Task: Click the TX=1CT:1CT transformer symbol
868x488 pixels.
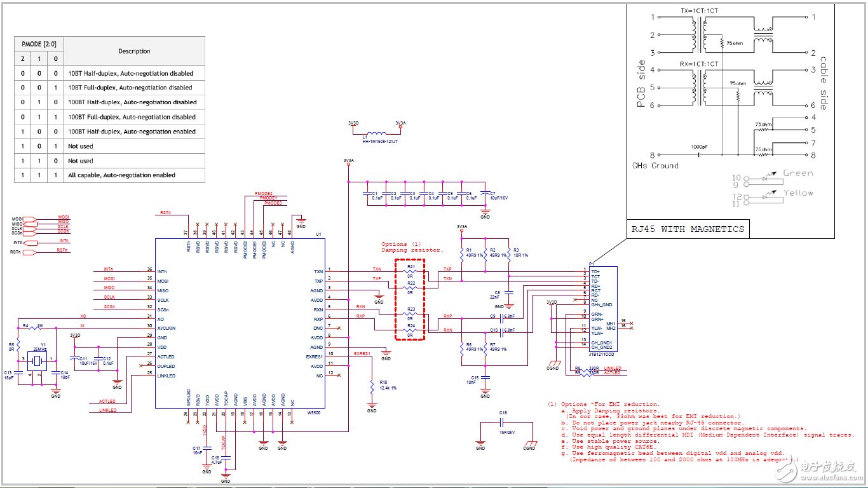Action: (701, 36)
